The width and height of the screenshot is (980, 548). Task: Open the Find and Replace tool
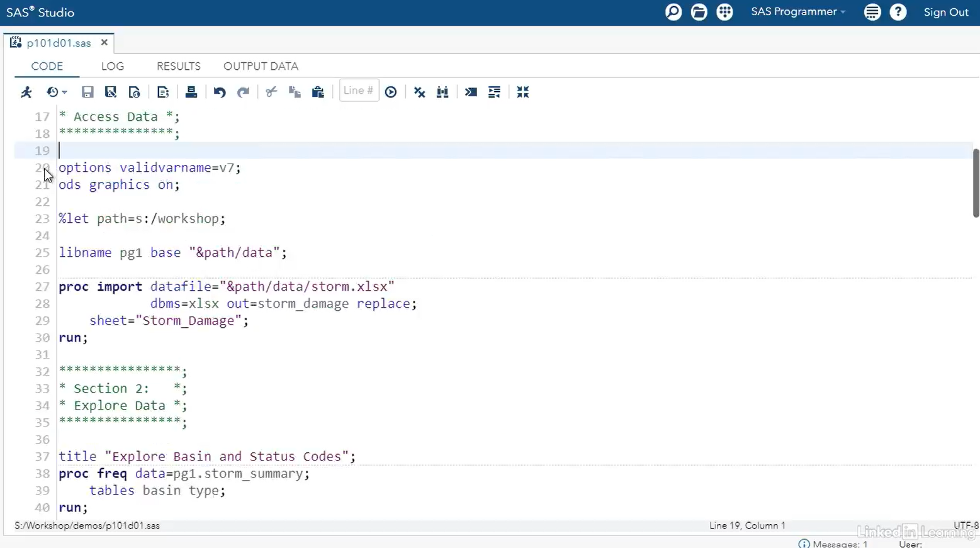[442, 92]
